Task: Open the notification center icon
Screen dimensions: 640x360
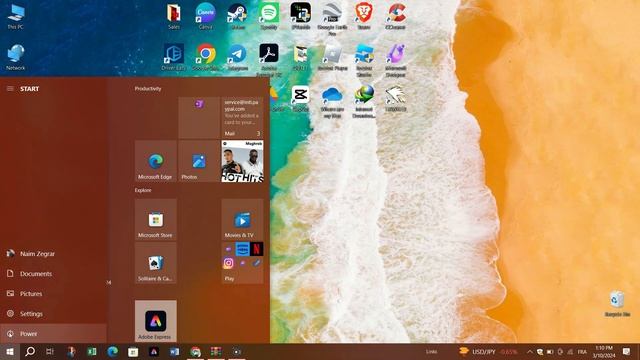Action: 627,351
